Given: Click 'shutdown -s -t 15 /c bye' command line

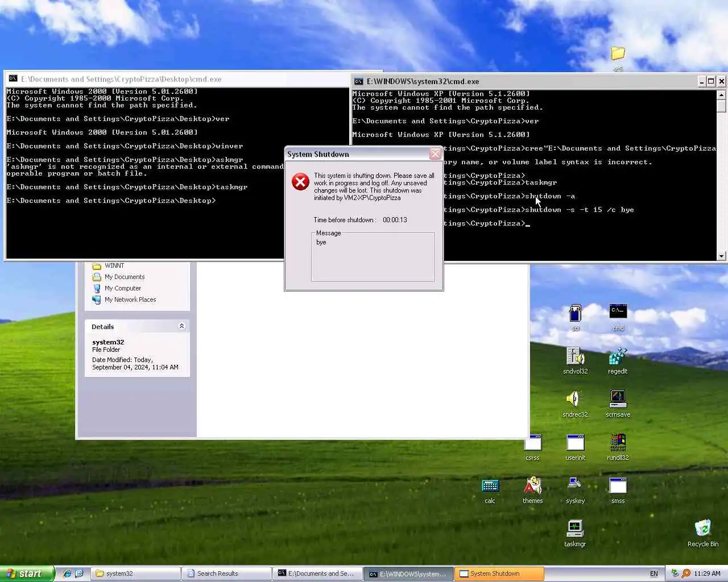Looking at the screenshot, I should 579,210.
